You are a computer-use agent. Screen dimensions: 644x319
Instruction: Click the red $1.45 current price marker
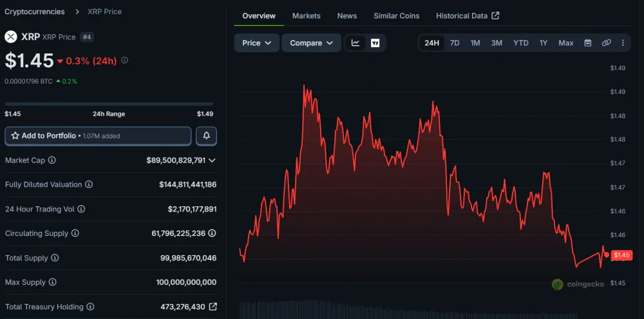coord(621,255)
